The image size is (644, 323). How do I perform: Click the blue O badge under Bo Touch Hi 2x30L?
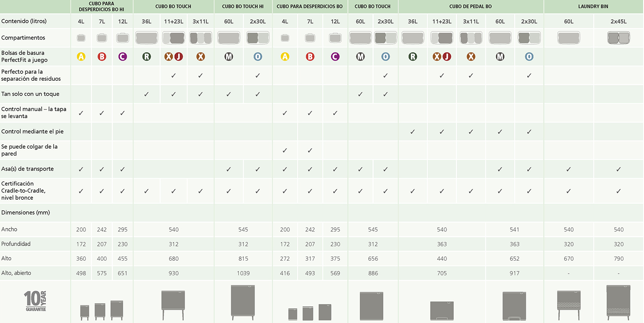[x=258, y=56]
